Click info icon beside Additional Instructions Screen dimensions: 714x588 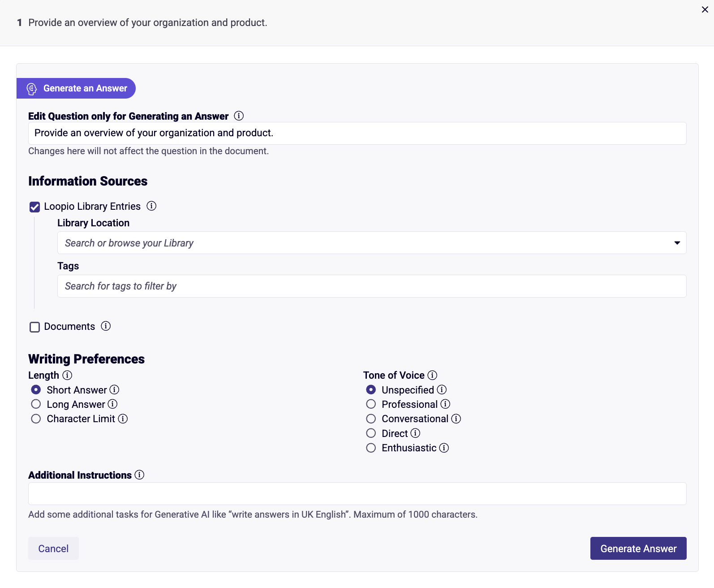(139, 475)
